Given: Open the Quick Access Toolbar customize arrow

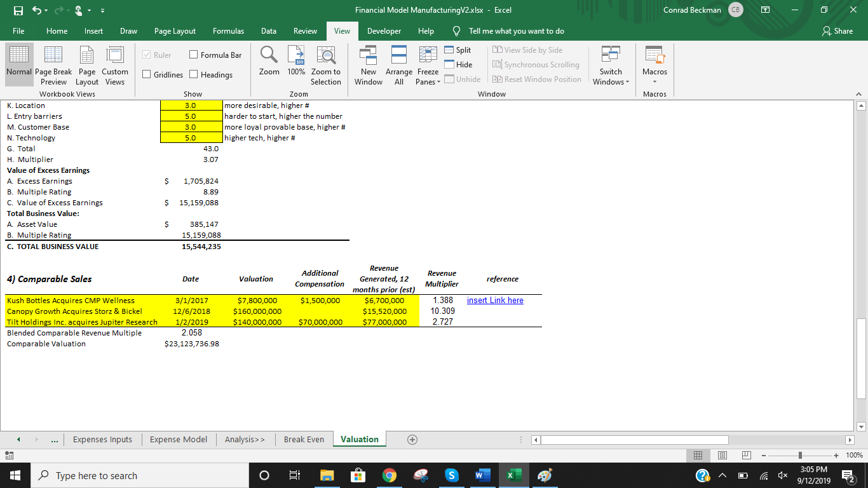Looking at the screenshot, I should pos(102,11).
